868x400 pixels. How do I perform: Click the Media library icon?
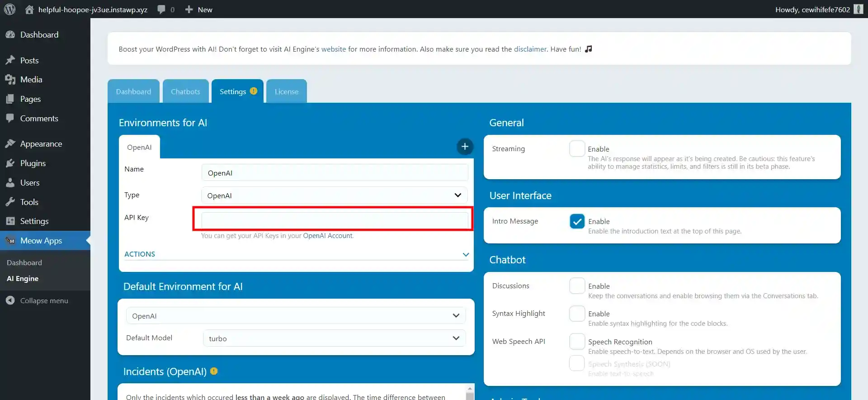tap(10, 80)
